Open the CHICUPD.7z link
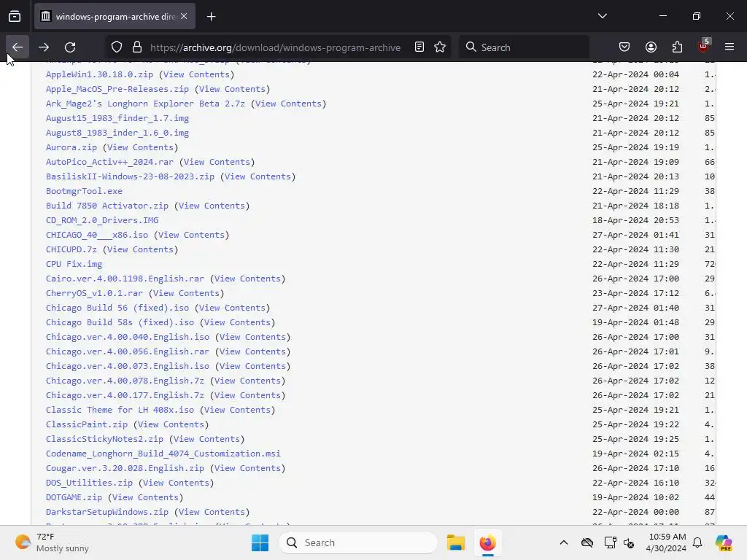The image size is (747, 560). click(71, 249)
